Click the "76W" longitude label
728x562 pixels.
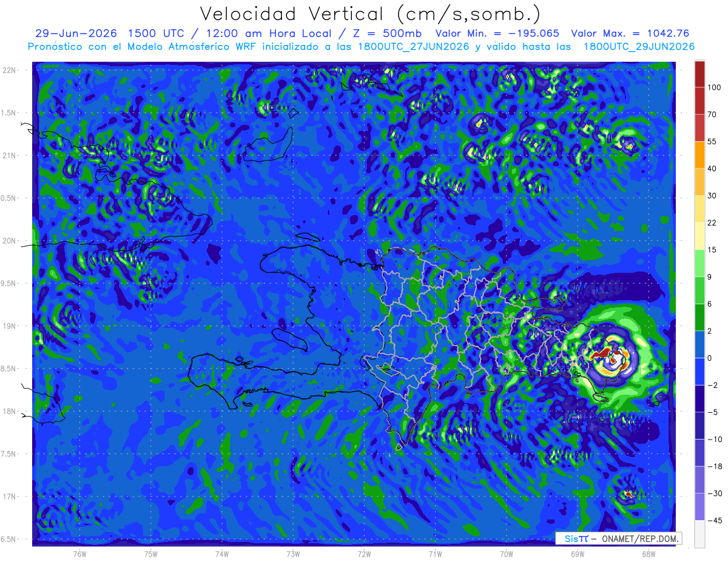coord(79,554)
